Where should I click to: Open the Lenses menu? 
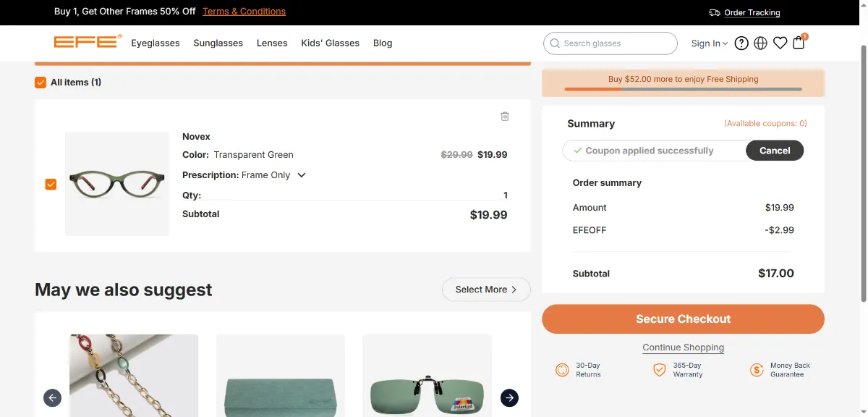[x=272, y=43]
